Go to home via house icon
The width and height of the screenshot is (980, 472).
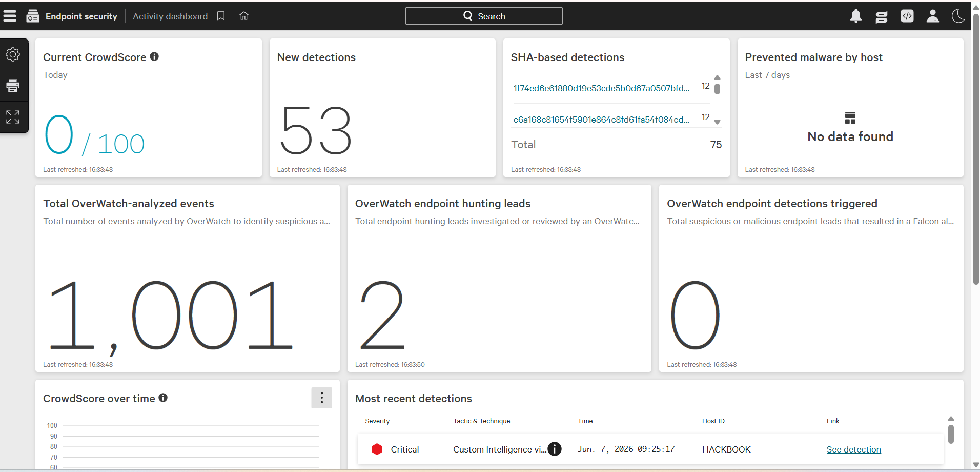[x=244, y=16]
